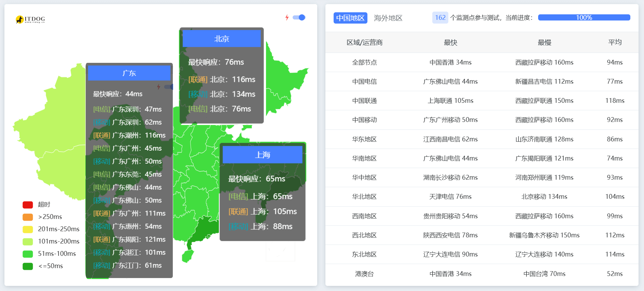Viewport: 644px width, 291px height.
Task: Sort by the 最快 column header
Action: [x=450, y=42]
